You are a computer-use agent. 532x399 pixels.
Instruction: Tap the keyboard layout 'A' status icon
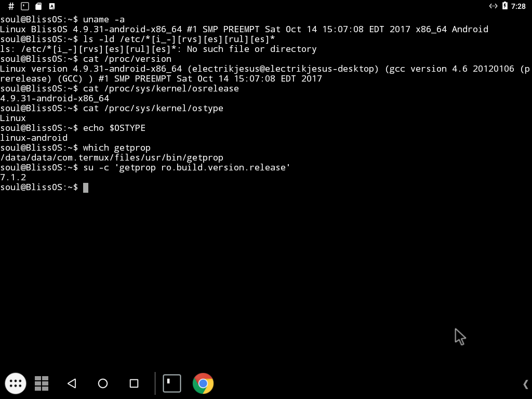tap(52, 6)
